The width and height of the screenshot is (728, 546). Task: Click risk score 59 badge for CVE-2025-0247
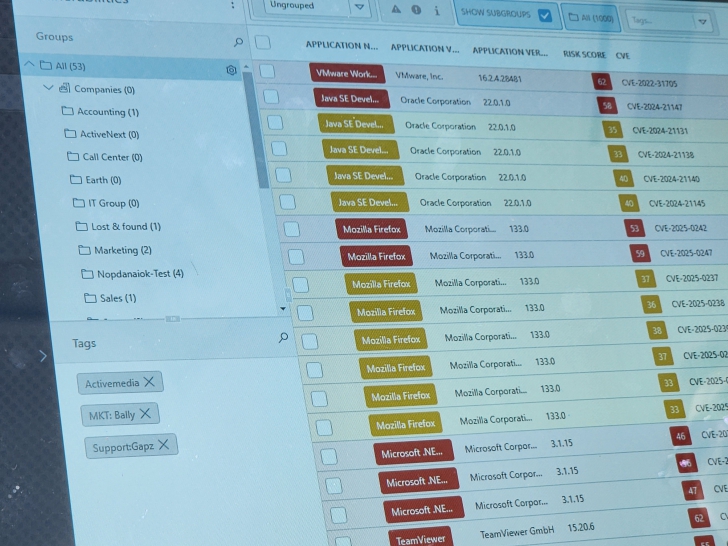click(640, 254)
